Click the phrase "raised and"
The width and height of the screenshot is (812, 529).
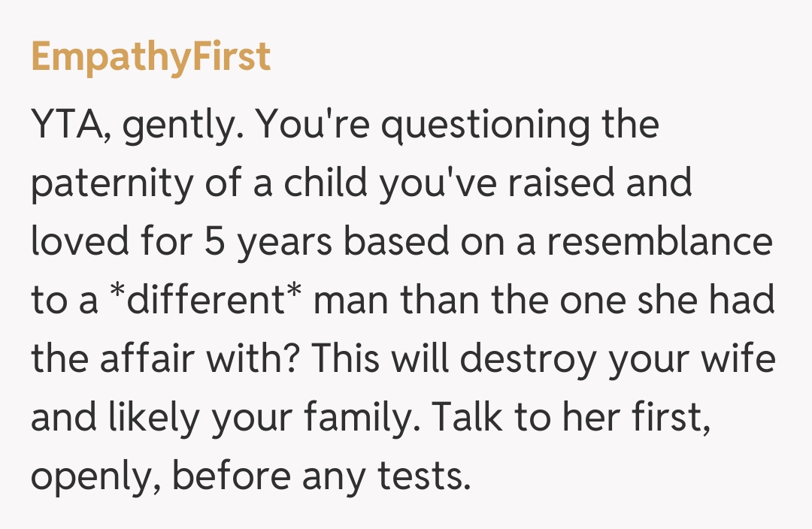[x=611, y=183]
